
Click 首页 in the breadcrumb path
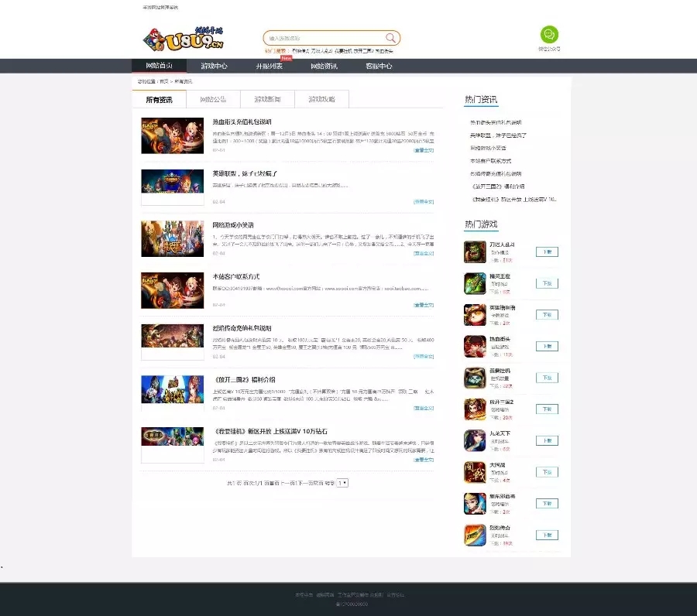pyautogui.click(x=164, y=81)
